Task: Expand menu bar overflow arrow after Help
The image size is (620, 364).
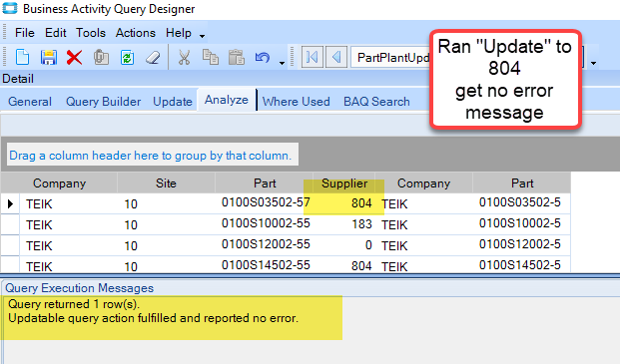Action: [x=202, y=36]
